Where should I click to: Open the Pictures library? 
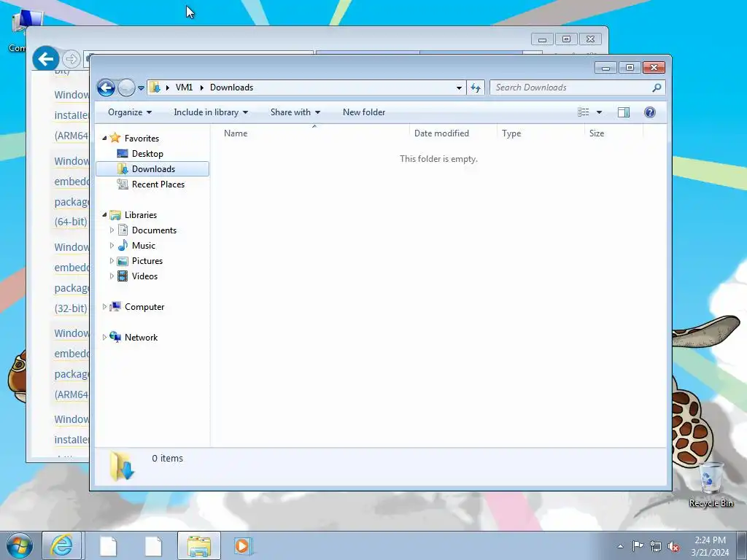click(147, 261)
